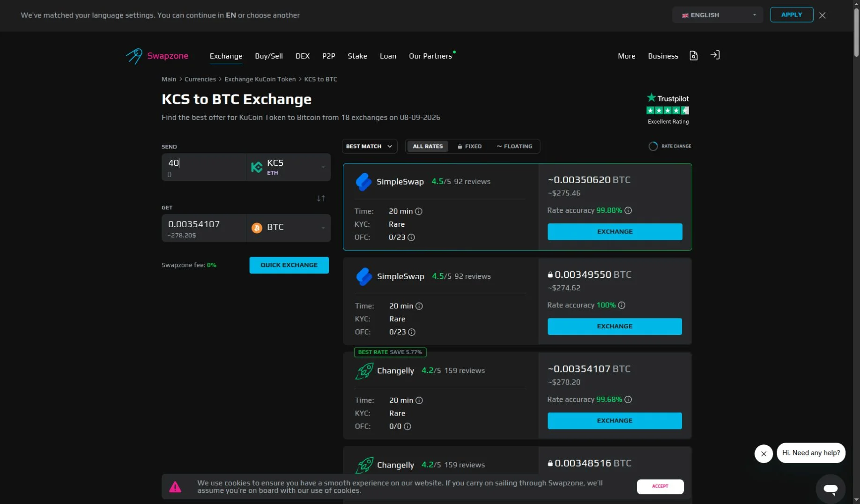Dismiss the 'Need any help' chat prompt
This screenshot has height=504, width=860.
[764, 454]
